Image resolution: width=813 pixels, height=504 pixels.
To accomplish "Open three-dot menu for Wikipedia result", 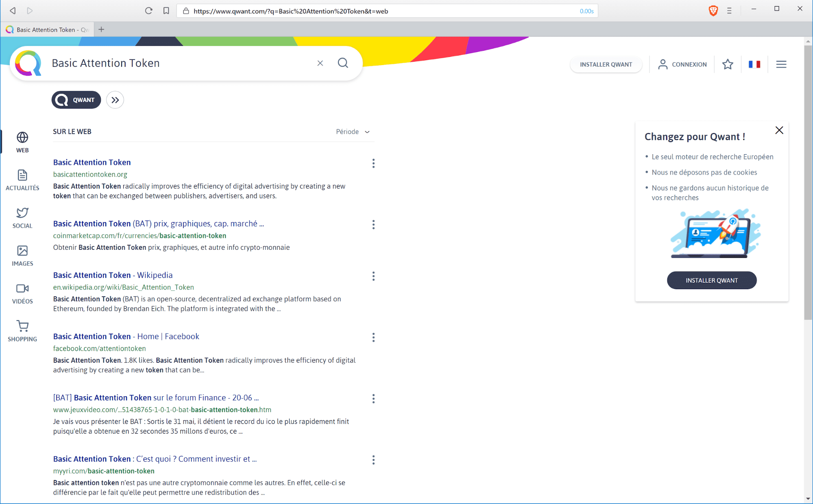I will [x=373, y=276].
